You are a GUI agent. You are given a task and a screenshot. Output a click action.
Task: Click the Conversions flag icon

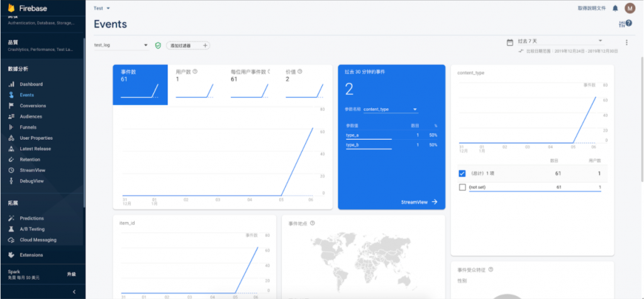11,106
